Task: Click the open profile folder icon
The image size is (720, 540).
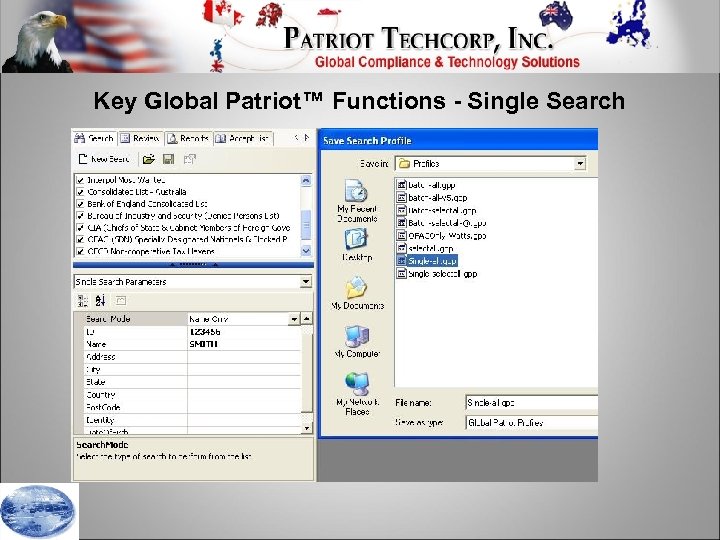Action: (x=148, y=159)
